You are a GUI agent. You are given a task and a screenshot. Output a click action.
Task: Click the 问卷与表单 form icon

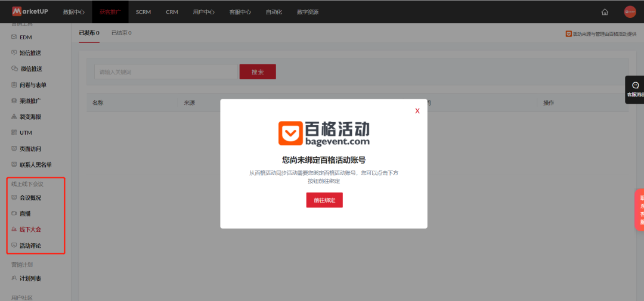(14, 85)
